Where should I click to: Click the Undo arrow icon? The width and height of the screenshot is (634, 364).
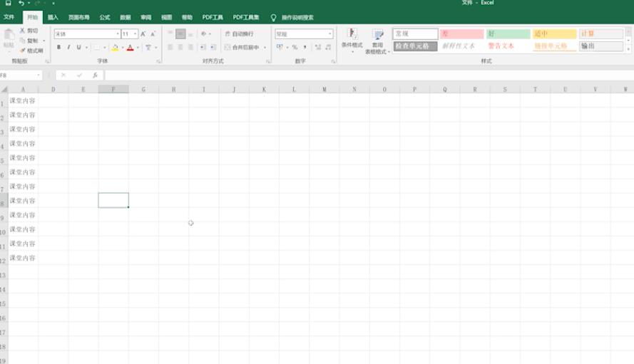pyautogui.click(x=21, y=3)
